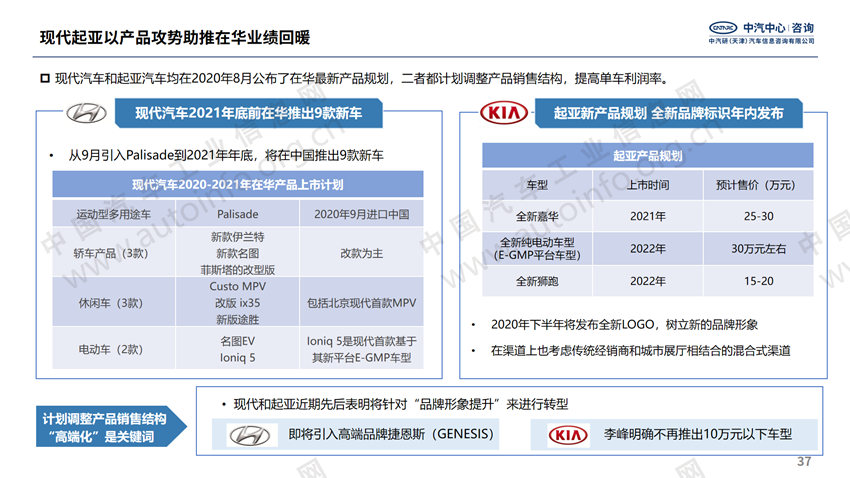
Task: Click the red KIA logo by the header
Action: 504,113
